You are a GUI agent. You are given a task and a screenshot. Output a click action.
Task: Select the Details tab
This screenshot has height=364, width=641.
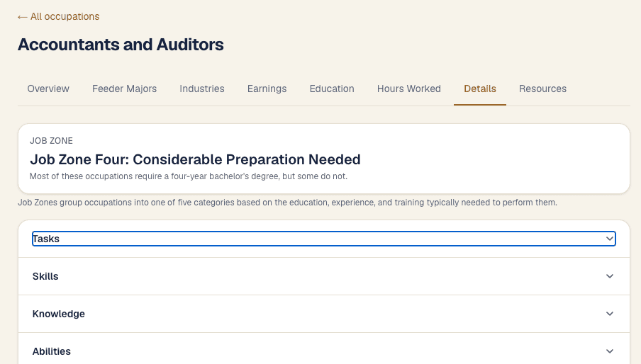480,89
